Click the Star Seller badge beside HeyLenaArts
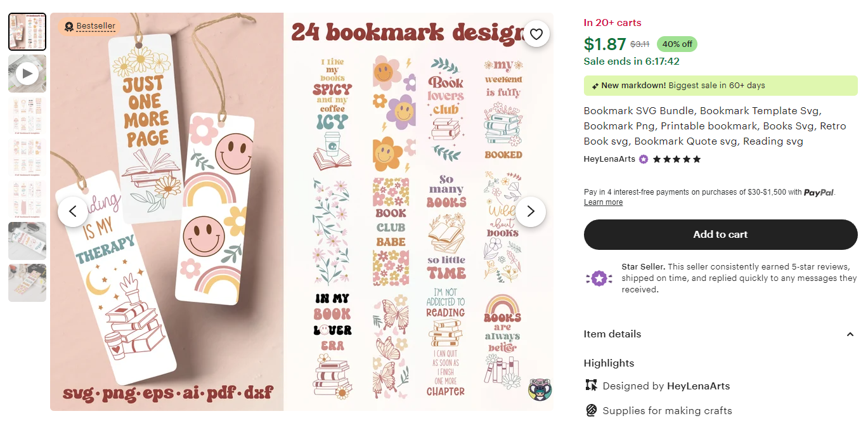The height and width of the screenshot is (423, 868). point(644,159)
